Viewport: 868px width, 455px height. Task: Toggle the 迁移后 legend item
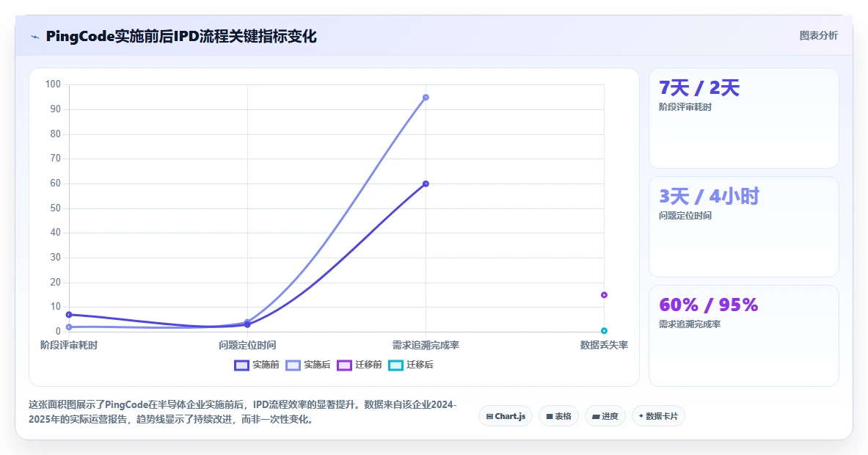click(x=412, y=365)
